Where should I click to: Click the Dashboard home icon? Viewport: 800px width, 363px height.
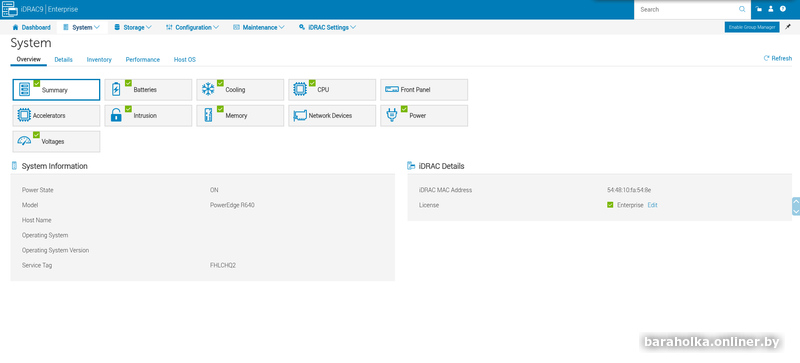click(x=15, y=28)
